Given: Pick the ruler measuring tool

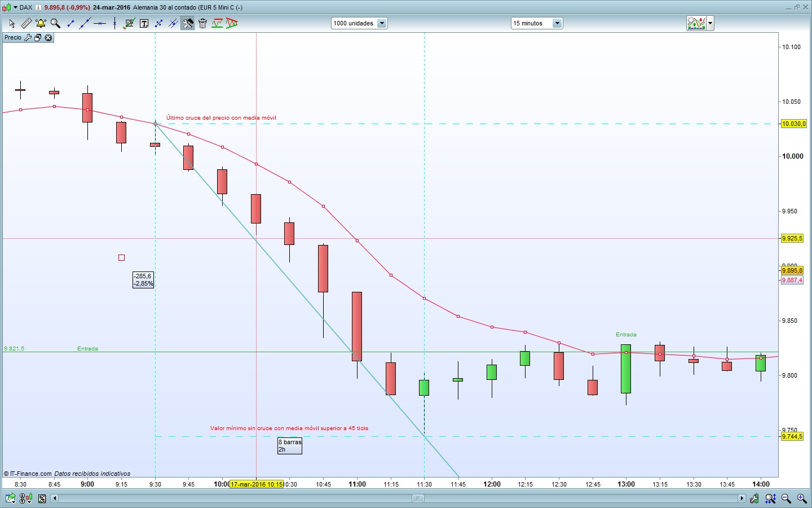Looking at the screenshot, I should click(x=26, y=23).
